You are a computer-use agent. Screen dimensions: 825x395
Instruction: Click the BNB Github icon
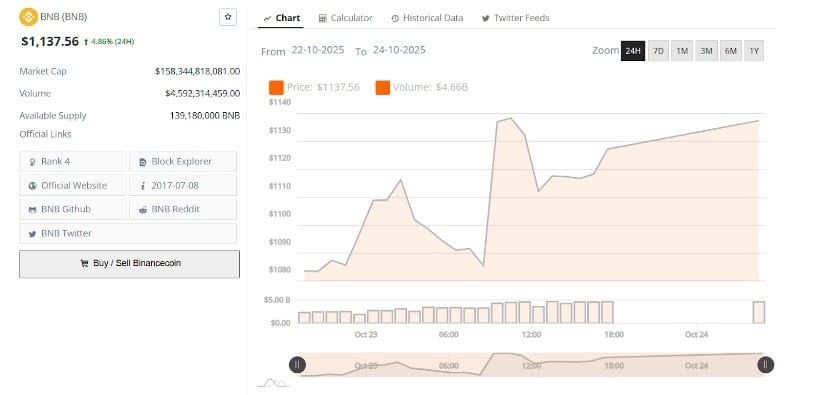33,209
